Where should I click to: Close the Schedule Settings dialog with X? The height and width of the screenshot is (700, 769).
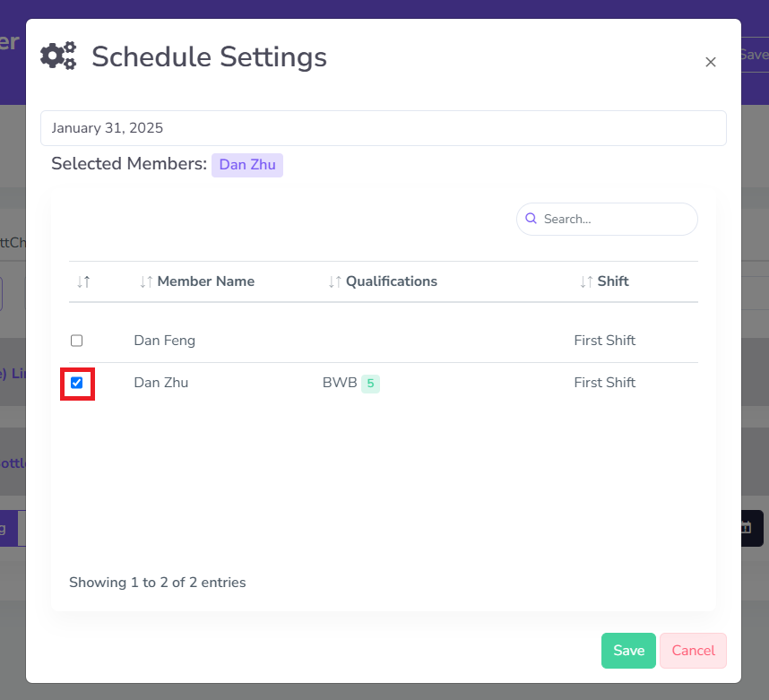[711, 62]
